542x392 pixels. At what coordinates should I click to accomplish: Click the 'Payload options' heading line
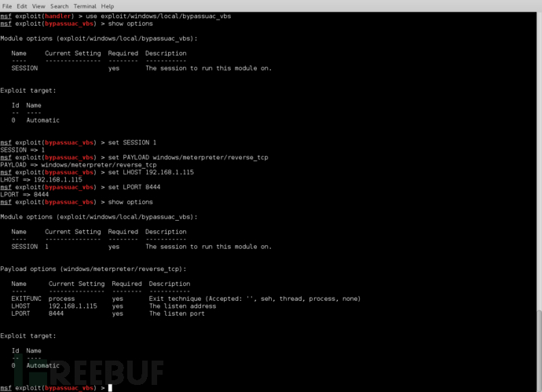coord(93,269)
